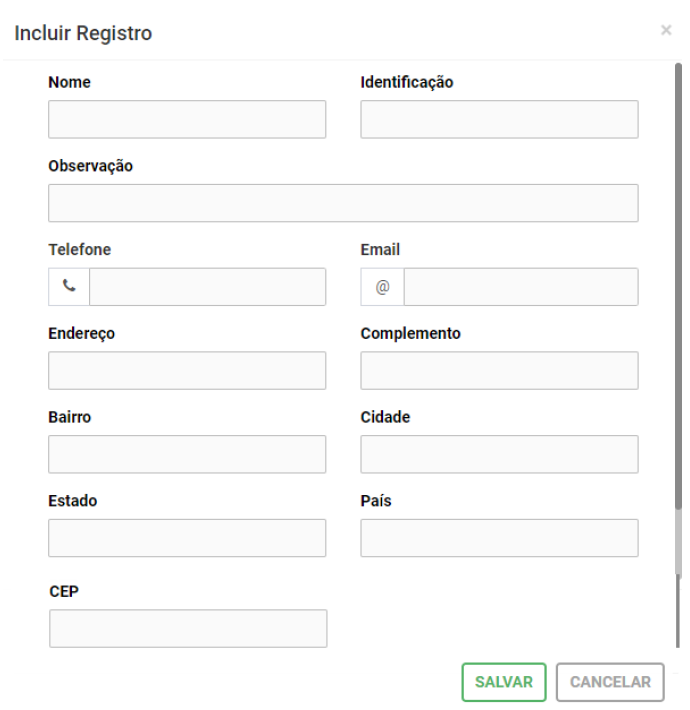Screen dimensions: 690x710
Task: Focus the Nome input field
Action: [x=187, y=119]
